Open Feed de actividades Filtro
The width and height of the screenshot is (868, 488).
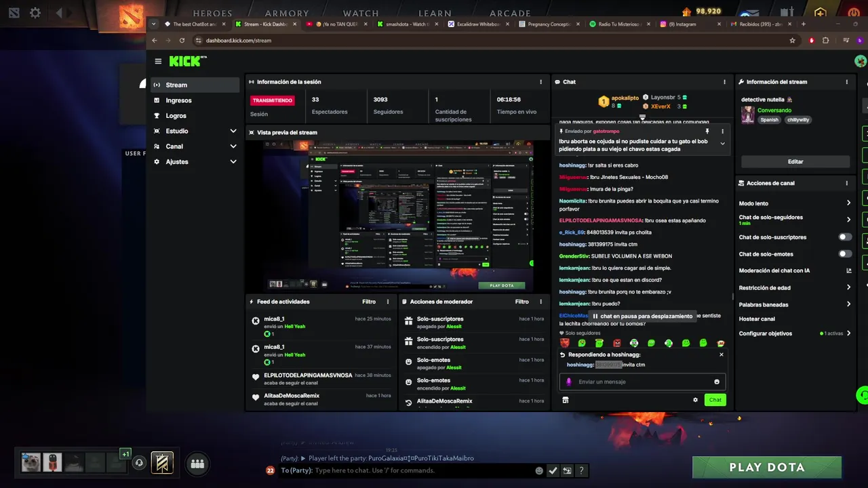(x=369, y=302)
